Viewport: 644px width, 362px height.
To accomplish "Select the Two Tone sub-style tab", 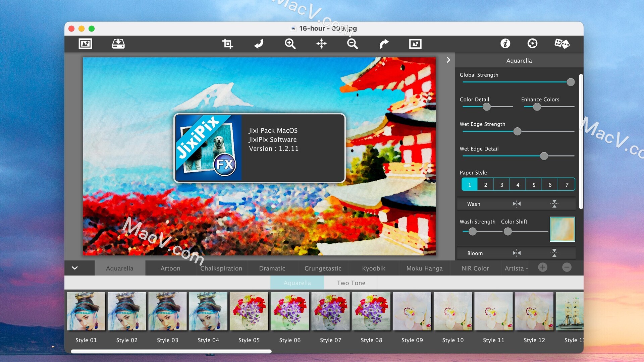I will click(351, 283).
